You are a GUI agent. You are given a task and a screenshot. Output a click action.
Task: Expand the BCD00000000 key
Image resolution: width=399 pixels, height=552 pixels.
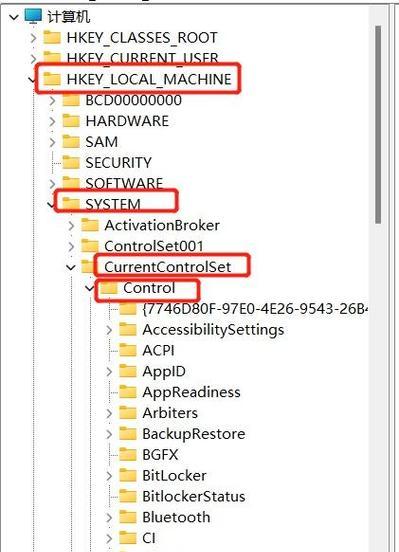(x=52, y=101)
